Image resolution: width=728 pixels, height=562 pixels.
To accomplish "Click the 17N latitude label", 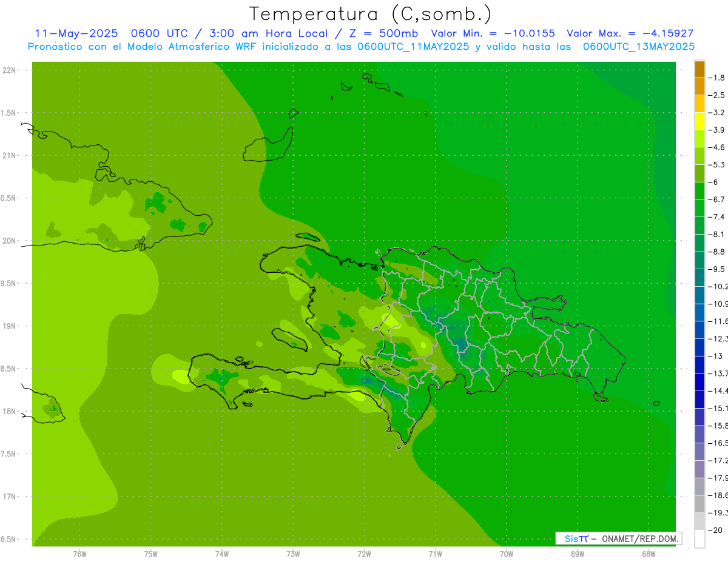I will click(9, 497).
